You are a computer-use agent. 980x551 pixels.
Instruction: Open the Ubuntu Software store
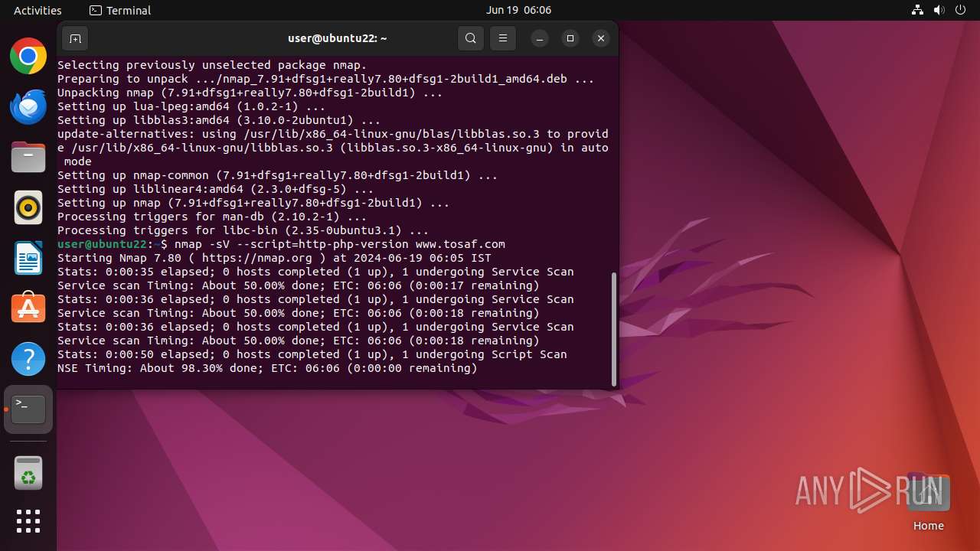pyautogui.click(x=28, y=308)
